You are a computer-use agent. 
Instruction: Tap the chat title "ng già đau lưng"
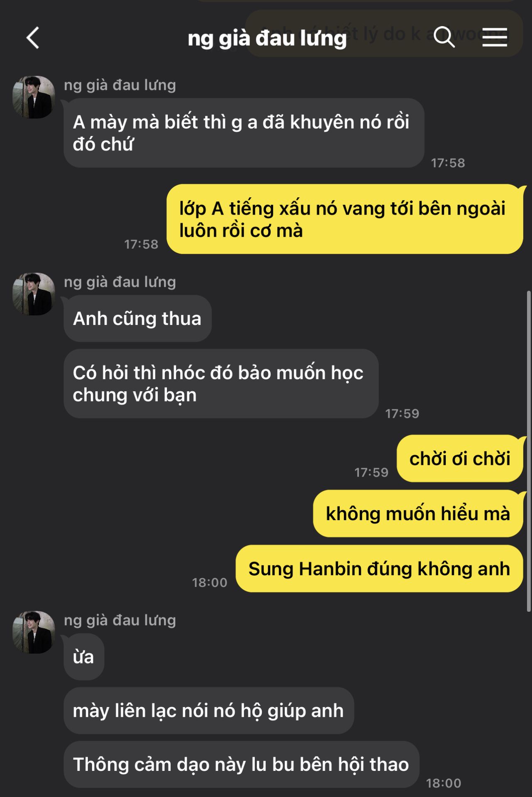coord(267,38)
